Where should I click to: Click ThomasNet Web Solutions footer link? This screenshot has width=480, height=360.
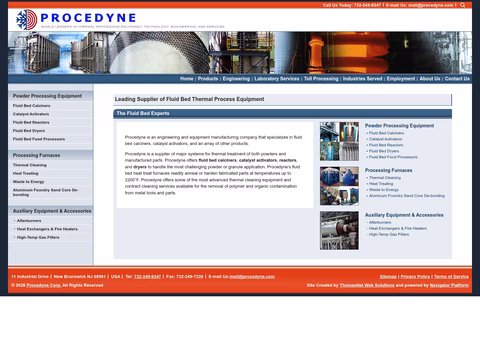coord(367,285)
